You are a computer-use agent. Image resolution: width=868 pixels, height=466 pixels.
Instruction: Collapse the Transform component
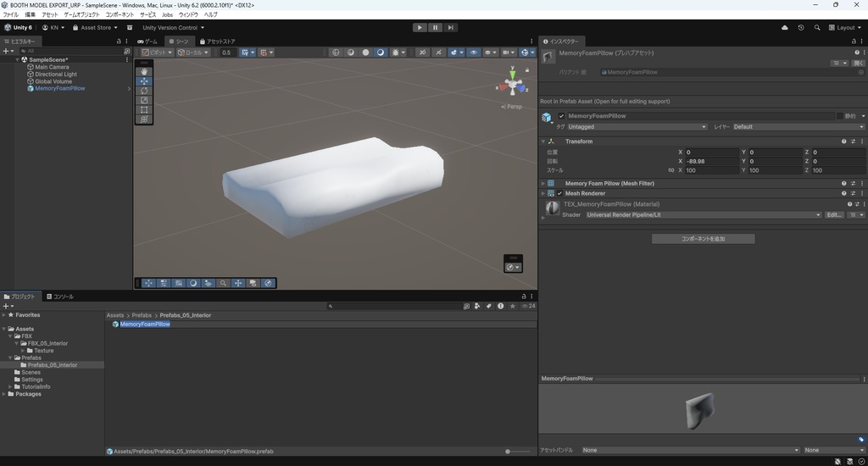click(x=543, y=141)
